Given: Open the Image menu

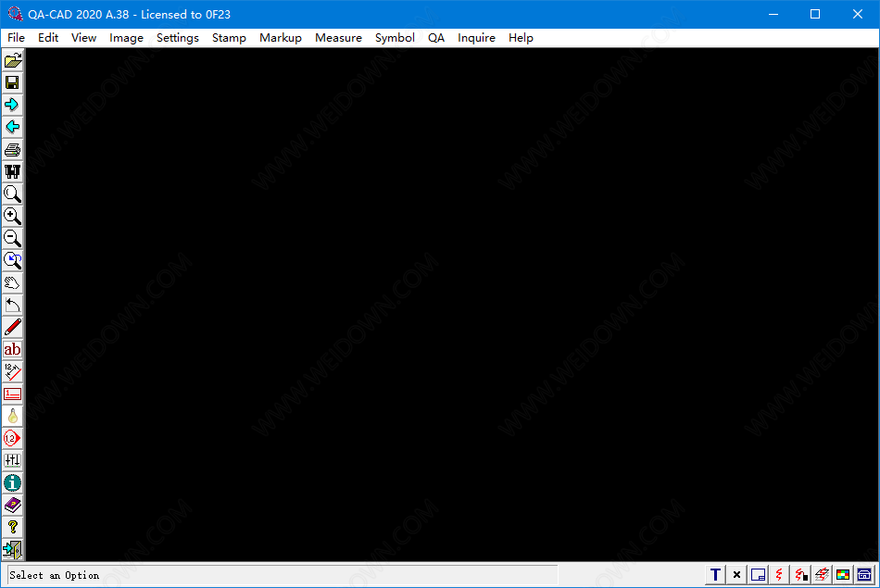Looking at the screenshot, I should click(126, 38).
